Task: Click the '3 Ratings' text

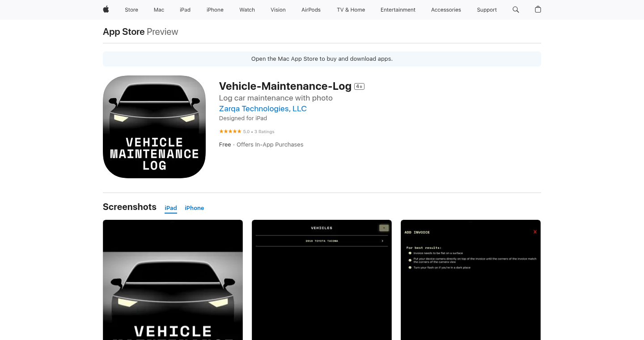Action: 264,132
